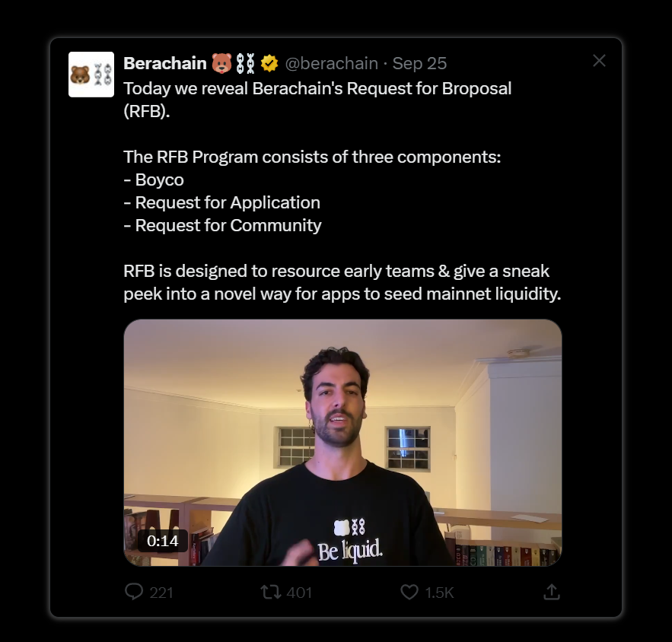Click the gold verified badge
Image resolution: width=672 pixels, height=642 pixels.
coord(269,63)
